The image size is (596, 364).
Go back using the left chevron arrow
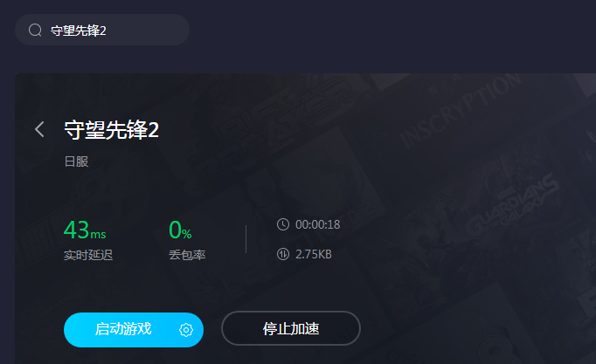click(x=39, y=129)
